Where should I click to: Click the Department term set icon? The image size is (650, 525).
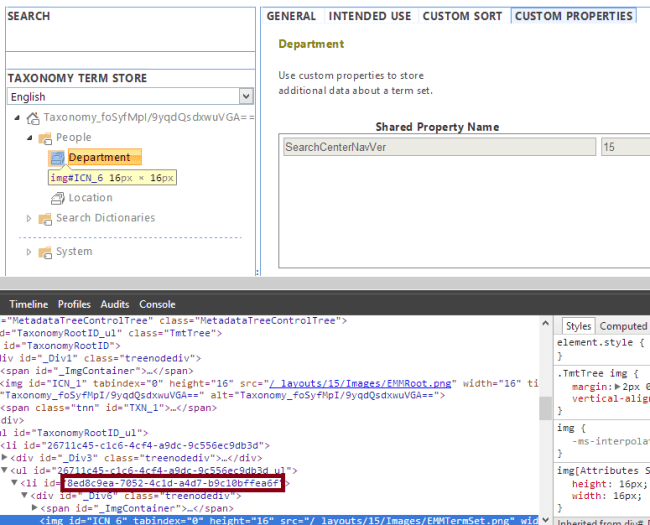57,157
